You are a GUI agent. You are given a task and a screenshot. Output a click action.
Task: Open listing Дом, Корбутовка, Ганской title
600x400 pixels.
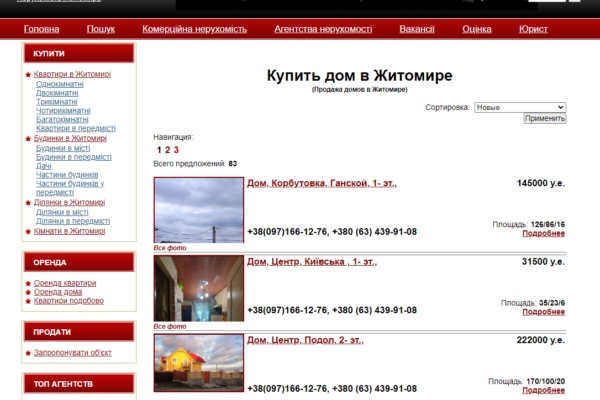pyautogui.click(x=321, y=184)
